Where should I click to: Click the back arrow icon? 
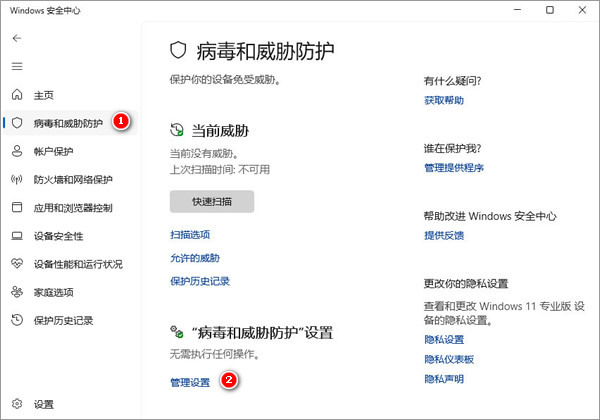16,38
